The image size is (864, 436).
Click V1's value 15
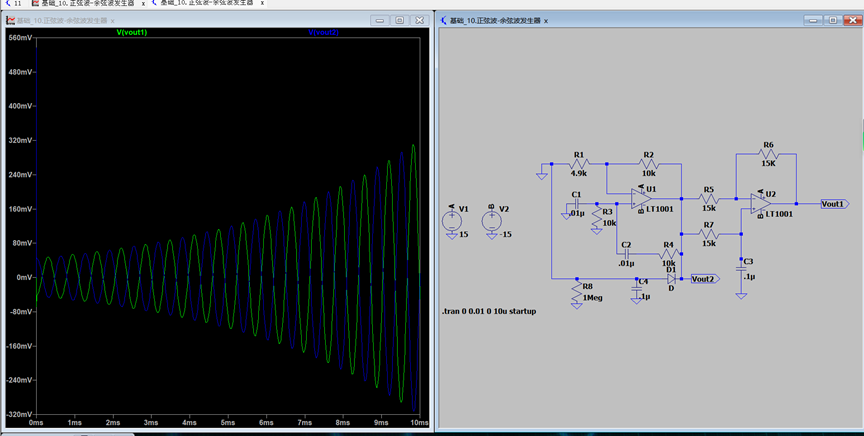[464, 234]
